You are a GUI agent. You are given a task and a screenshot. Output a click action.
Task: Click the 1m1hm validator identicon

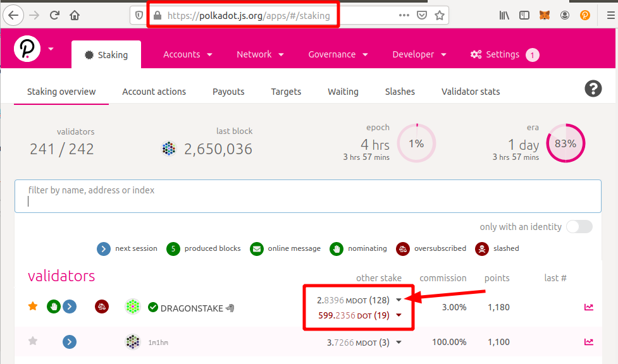pyautogui.click(x=133, y=341)
